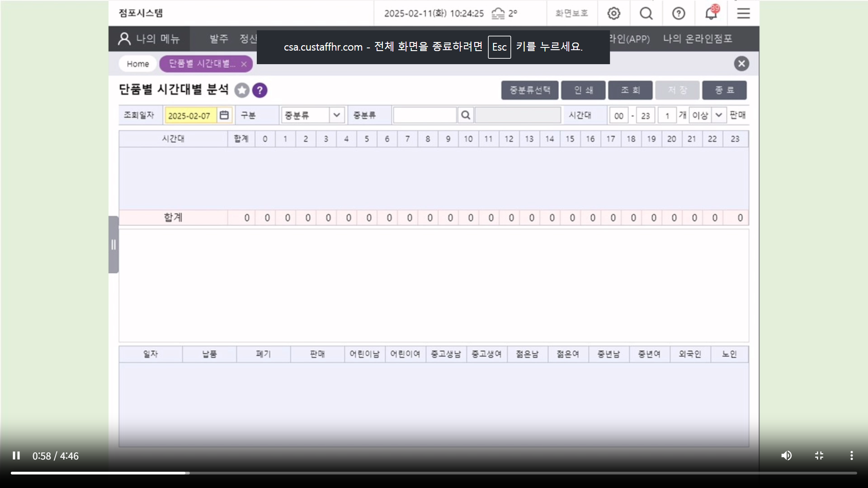Screen dimensions: 868x488
Task: Pause the video playback
Action: pos(16,455)
